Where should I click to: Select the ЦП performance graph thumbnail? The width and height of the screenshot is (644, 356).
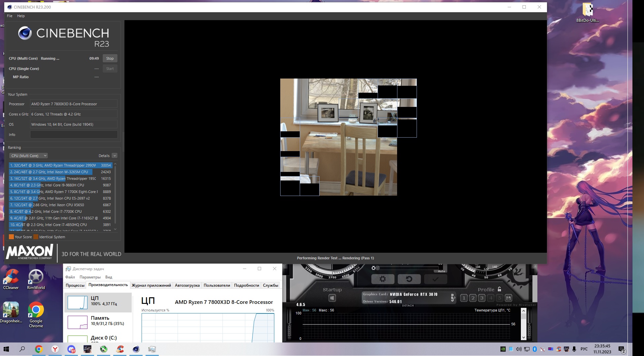tap(78, 302)
